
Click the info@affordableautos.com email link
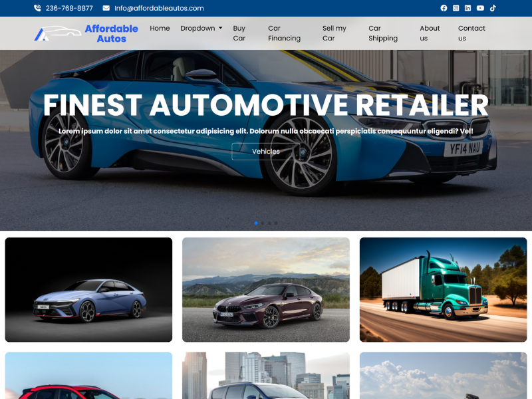tap(159, 8)
